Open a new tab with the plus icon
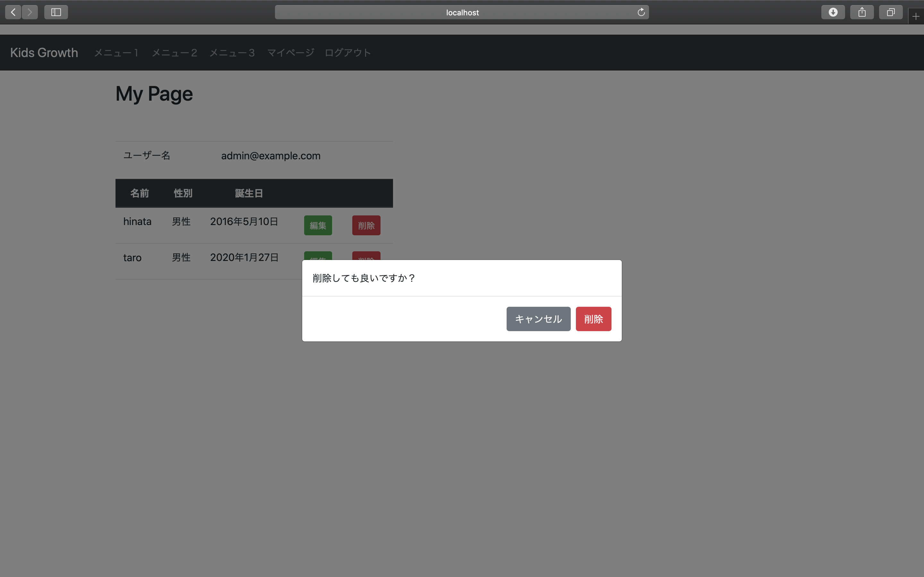The width and height of the screenshot is (924, 577). [916, 16]
